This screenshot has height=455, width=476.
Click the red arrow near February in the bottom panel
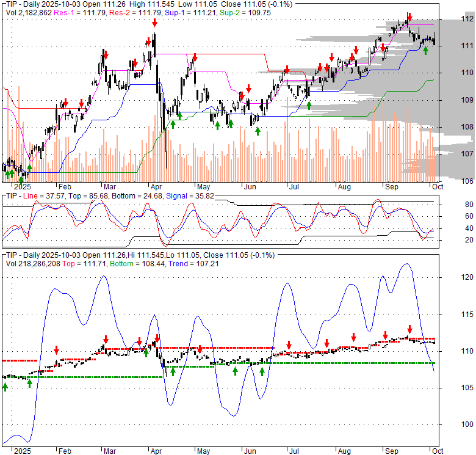coord(56,350)
